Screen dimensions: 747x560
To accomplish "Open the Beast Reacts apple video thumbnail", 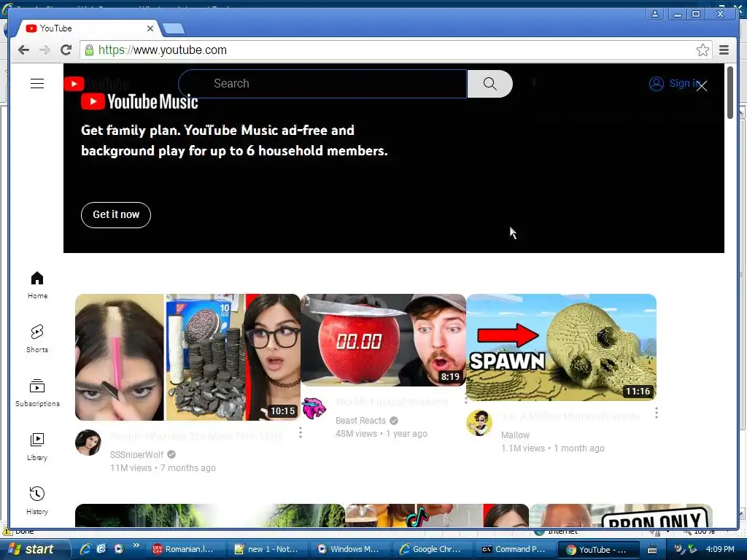I will tap(384, 340).
